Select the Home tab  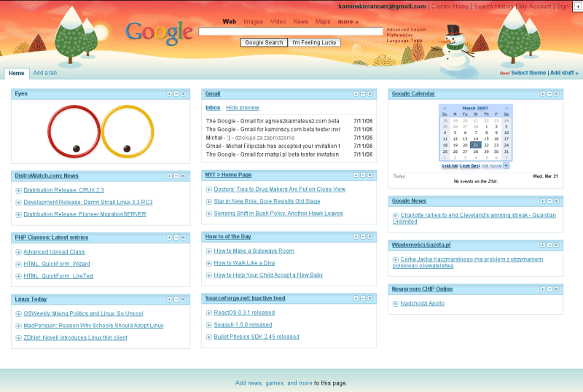pyautogui.click(x=16, y=73)
